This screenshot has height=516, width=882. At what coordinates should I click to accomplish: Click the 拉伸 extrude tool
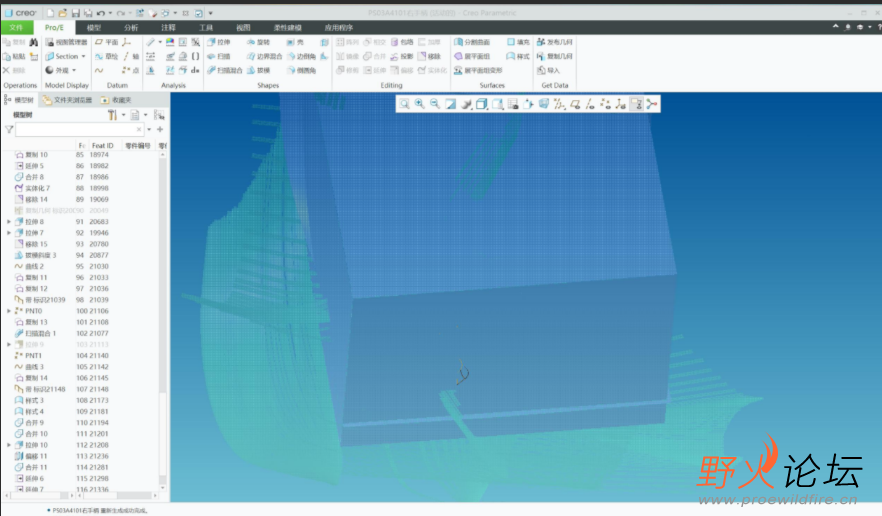coord(219,42)
